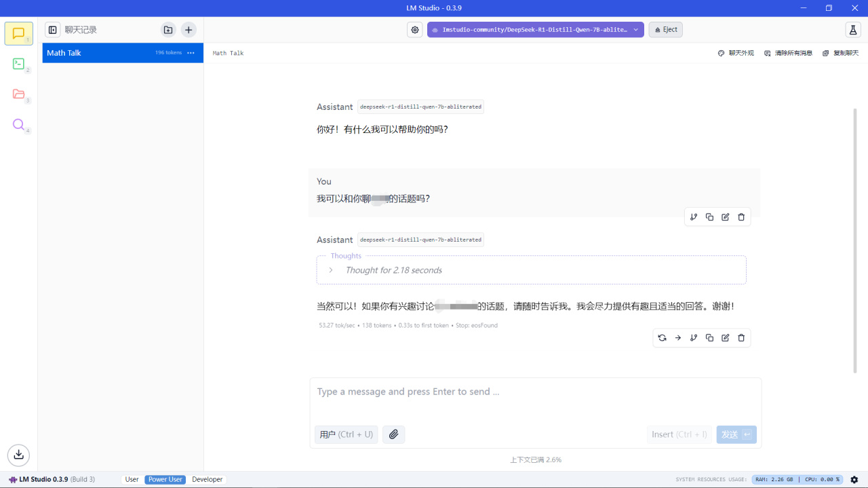Open model settings gear next to model selector
Viewport: 868px width, 488px height.
click(415, 30)
